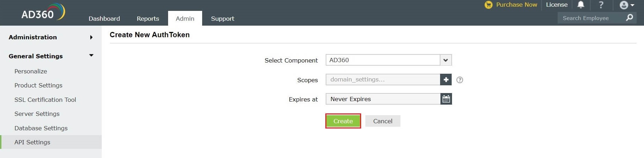Open the Reports tab
The width and height of the screenshot is (644, 158).
pyautogui.click(x=148, y=19)
